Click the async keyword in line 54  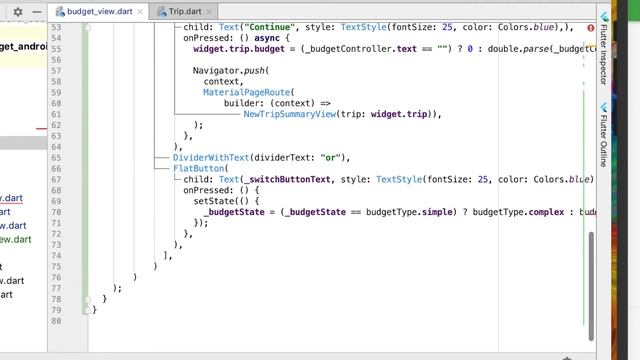click(x=267, y=38)
